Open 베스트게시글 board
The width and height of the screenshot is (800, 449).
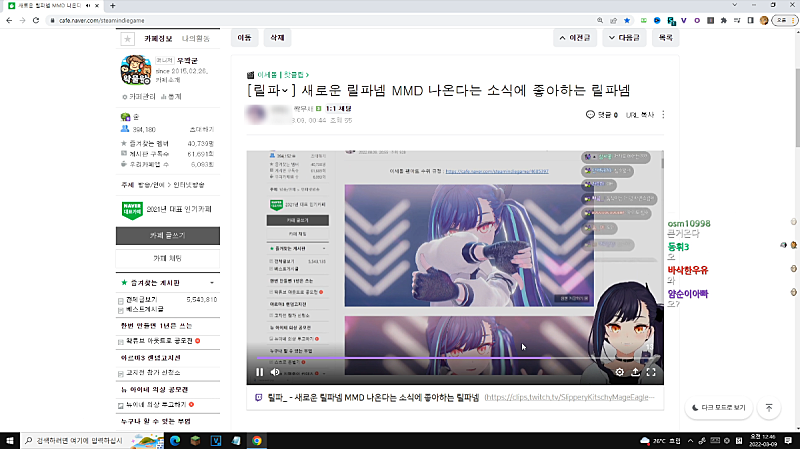pyautogui.click(x=145, y=309)
